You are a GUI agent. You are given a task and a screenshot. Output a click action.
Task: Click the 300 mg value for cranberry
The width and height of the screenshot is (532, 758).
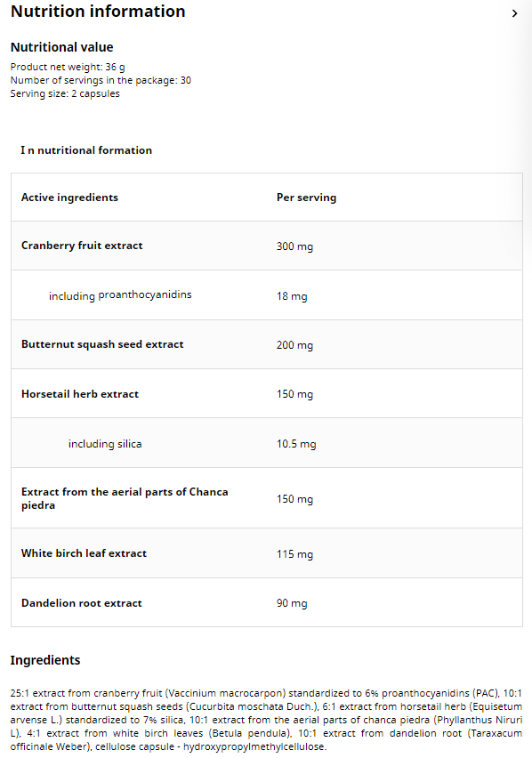click(x=294, y=246)
